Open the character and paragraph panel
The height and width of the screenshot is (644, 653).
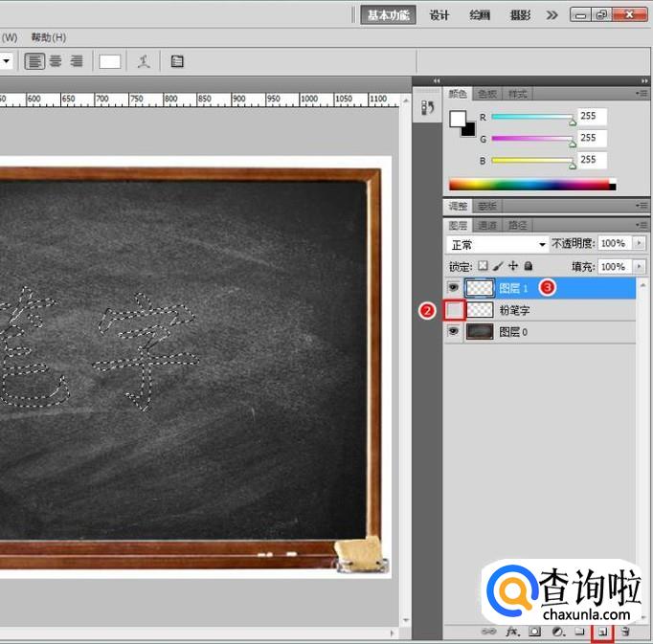pyautogui.click(x=177, y=61)
